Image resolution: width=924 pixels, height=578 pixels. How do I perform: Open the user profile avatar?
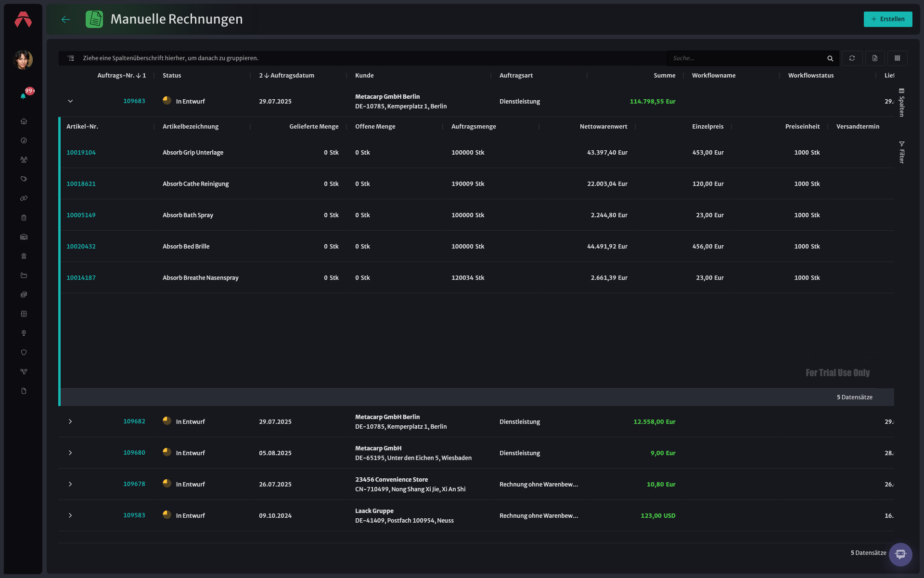[23, 60]
